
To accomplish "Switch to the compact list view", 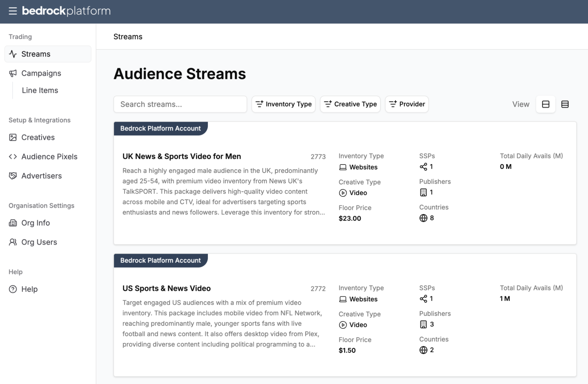I will [x=565, y=104].
